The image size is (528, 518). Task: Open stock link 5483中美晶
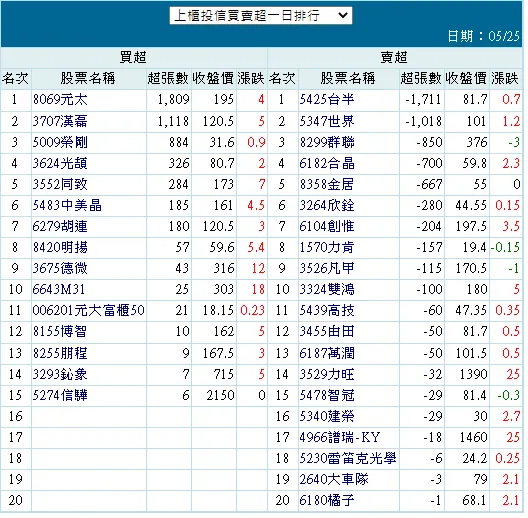click(x=67, y=205)
